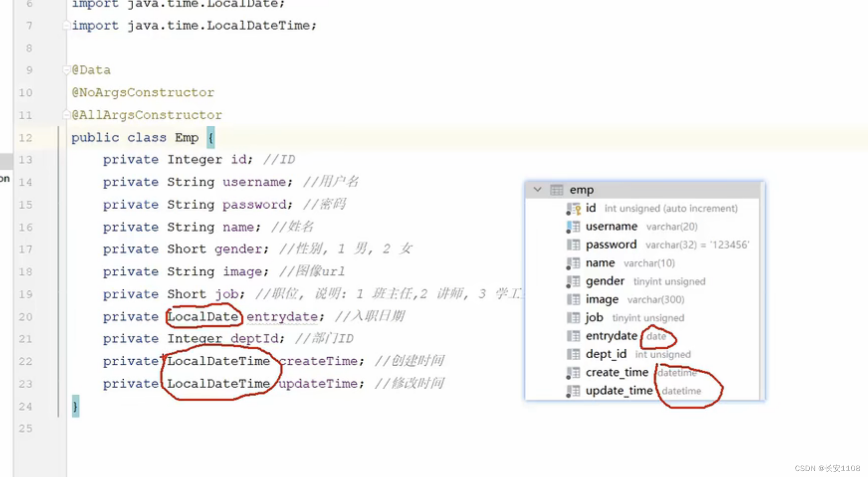Click the createTime field name

coord(318,361)
